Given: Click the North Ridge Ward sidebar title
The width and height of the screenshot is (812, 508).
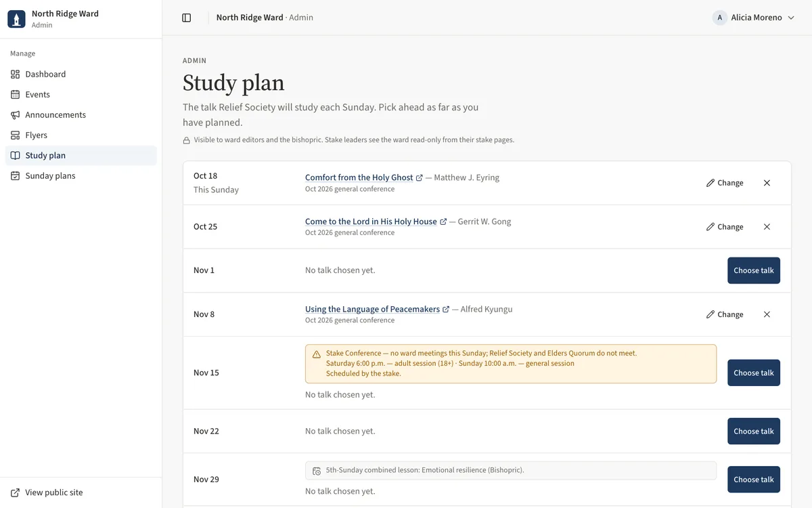Looking at the screenshot, I should coord(65,14).
